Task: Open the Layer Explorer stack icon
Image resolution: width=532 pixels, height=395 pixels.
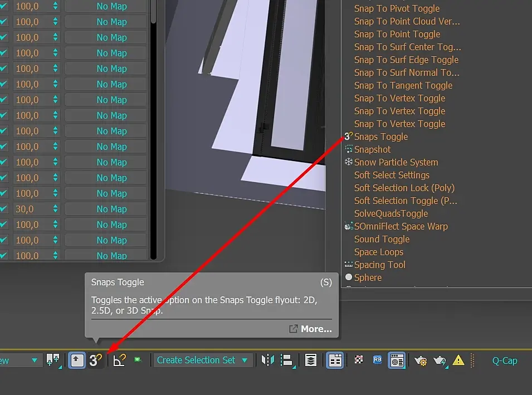Action: click(x=311, y=360)
